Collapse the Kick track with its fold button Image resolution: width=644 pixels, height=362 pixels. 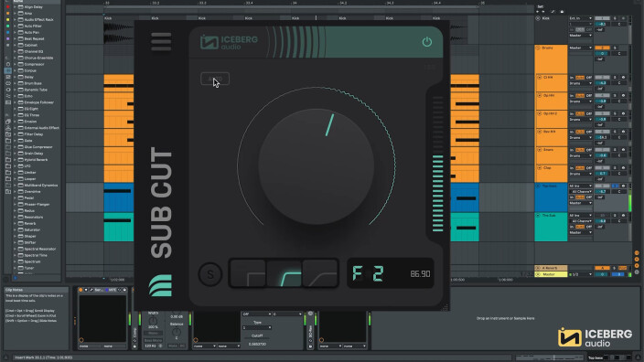[538, 18]
